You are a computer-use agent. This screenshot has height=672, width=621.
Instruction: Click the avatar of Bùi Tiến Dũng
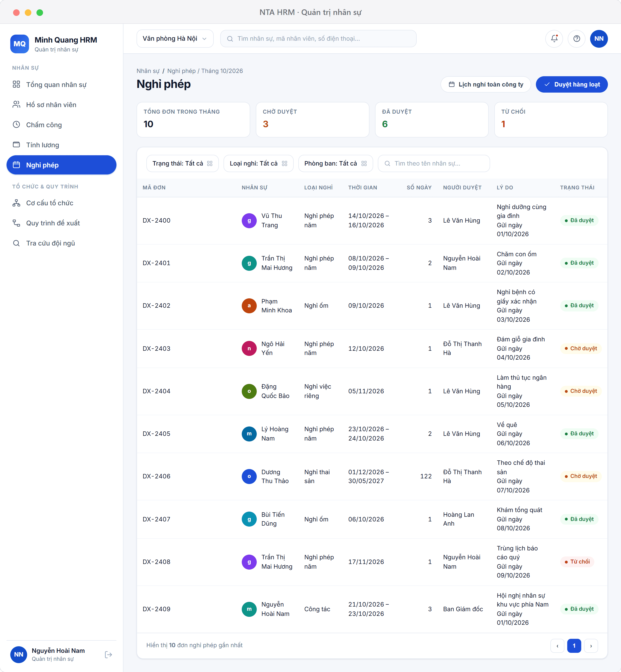[x=249, y=519]
